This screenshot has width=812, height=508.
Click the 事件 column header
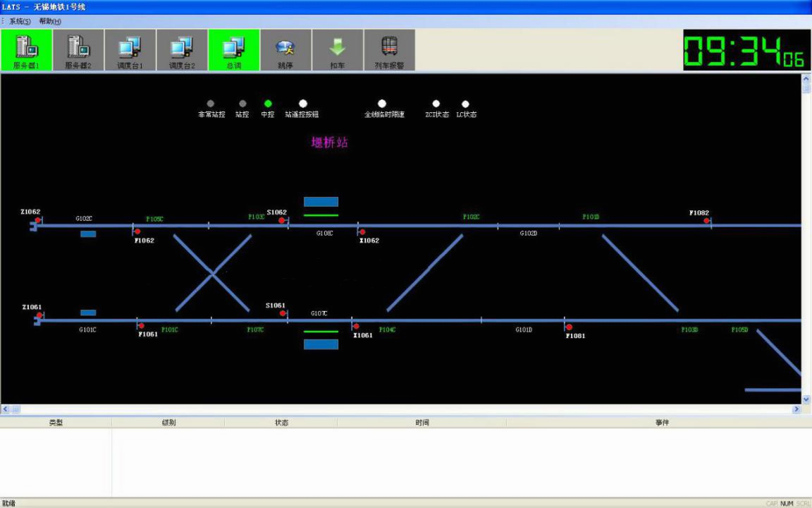click(662, 423)
